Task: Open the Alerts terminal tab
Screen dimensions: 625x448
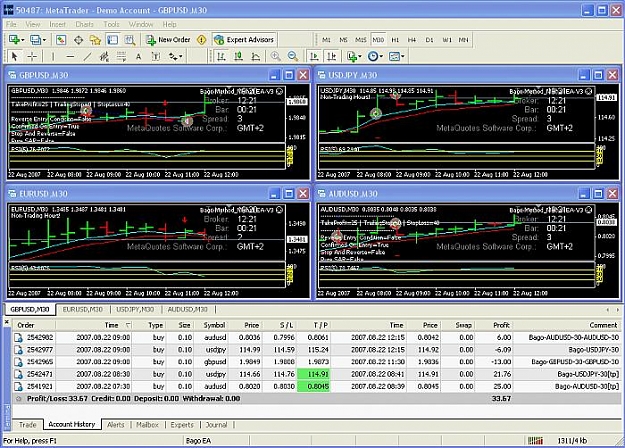Action: (116, 425)
